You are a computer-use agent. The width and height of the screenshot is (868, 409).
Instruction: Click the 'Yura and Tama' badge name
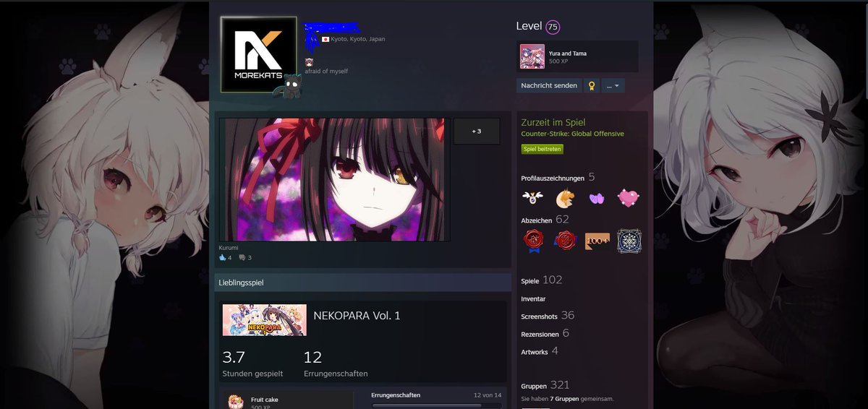(x=568, y=53)
